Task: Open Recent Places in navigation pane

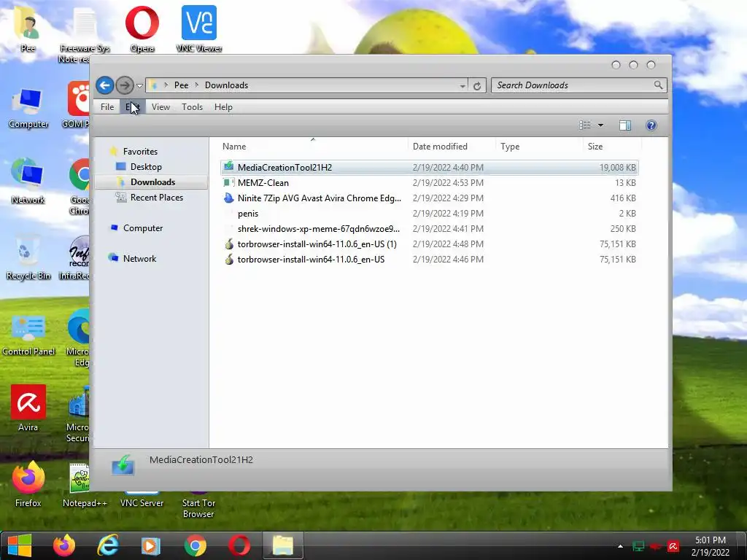Action: (x=156, y=197)
